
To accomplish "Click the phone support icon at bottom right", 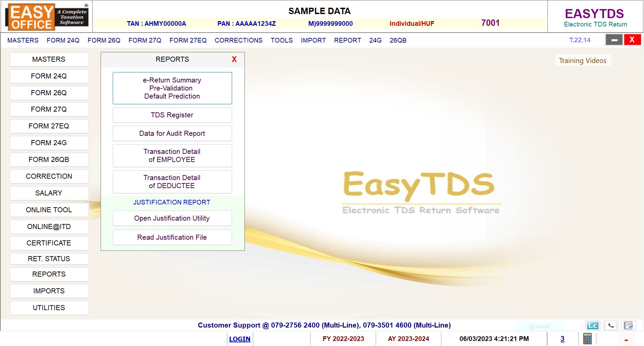I will 610,325.
